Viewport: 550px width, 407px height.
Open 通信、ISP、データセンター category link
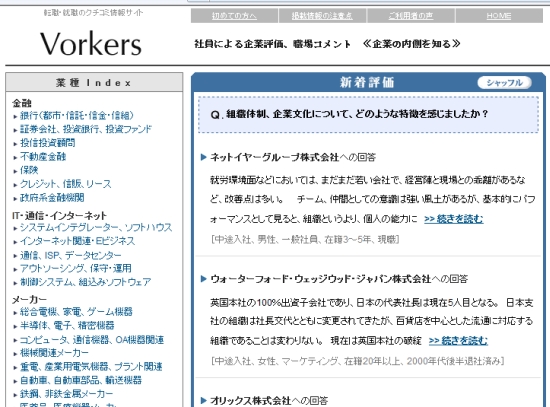point(71,255)
